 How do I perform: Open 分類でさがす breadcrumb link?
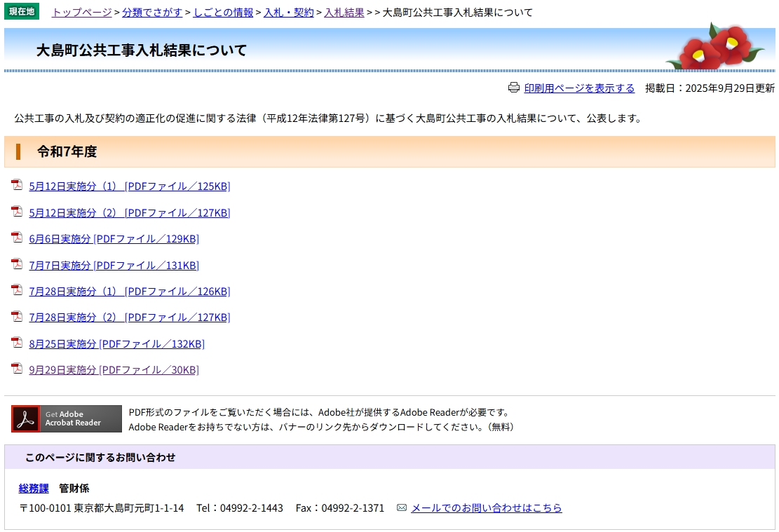point(152,13)
